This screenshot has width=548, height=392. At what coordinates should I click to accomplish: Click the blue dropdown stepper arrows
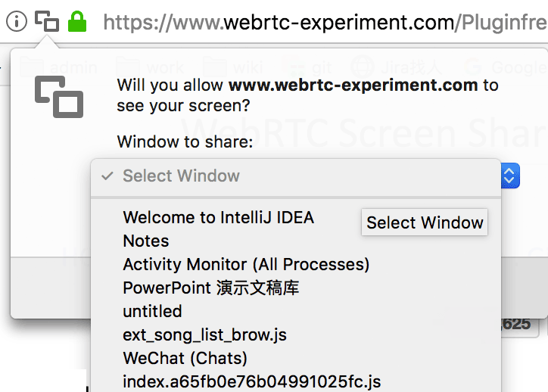(510, 176)
